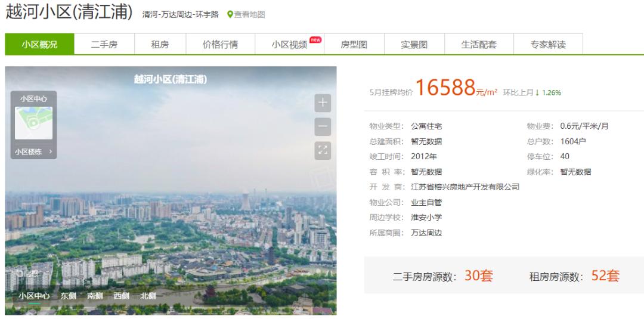The height and width of the screenshot is (319, 644).
Task: Select the 专家解读 tab
Action: coord(549,44)
